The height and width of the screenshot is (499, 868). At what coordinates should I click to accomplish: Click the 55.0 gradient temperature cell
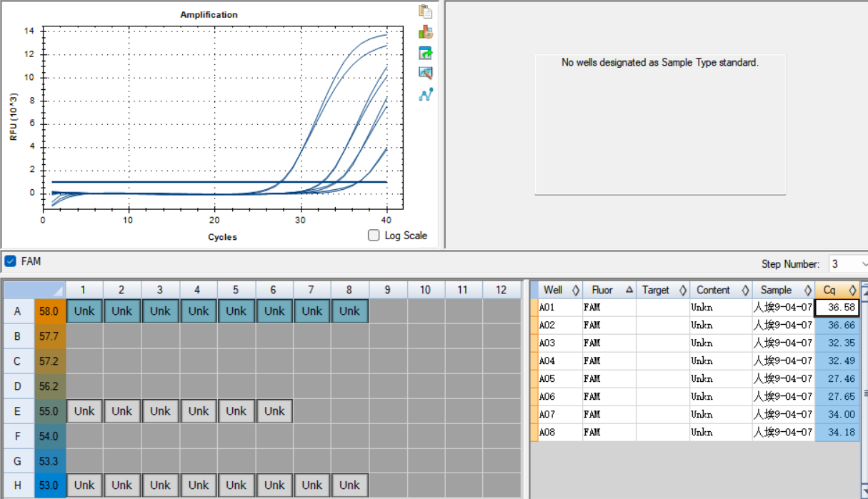pos(49,411)
